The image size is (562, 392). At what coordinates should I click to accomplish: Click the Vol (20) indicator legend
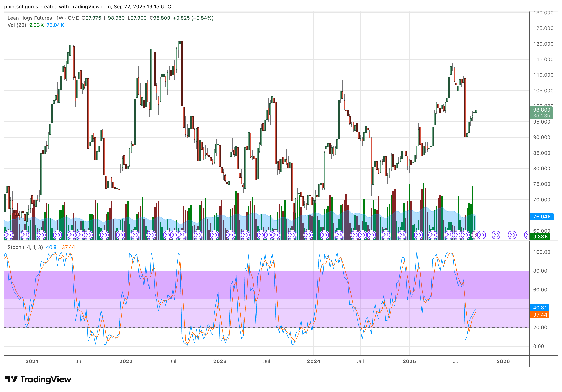[17, 25]
